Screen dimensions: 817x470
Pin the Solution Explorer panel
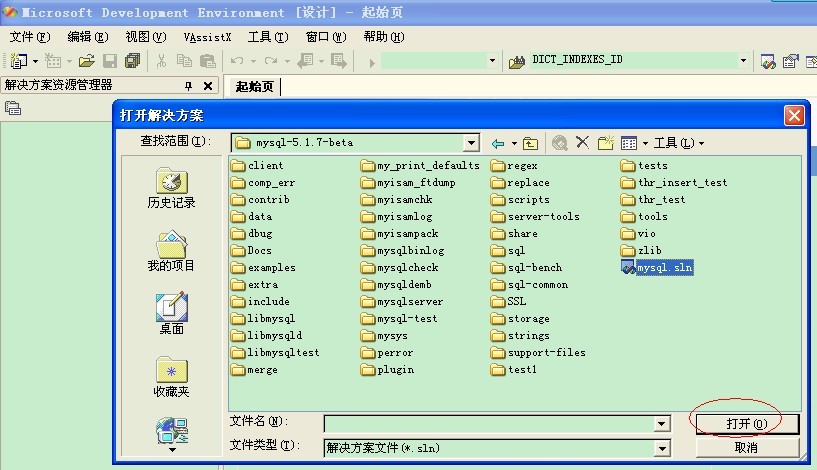coord(189,86)
